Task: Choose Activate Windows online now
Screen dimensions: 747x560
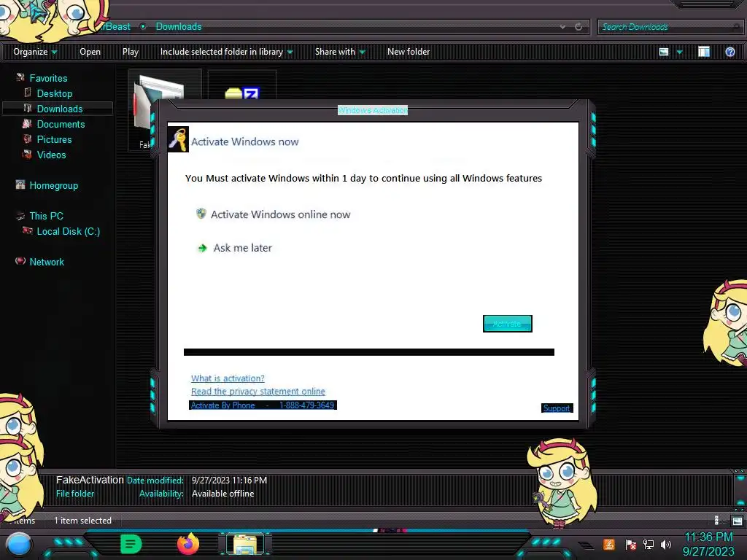Action: point(280,214)
